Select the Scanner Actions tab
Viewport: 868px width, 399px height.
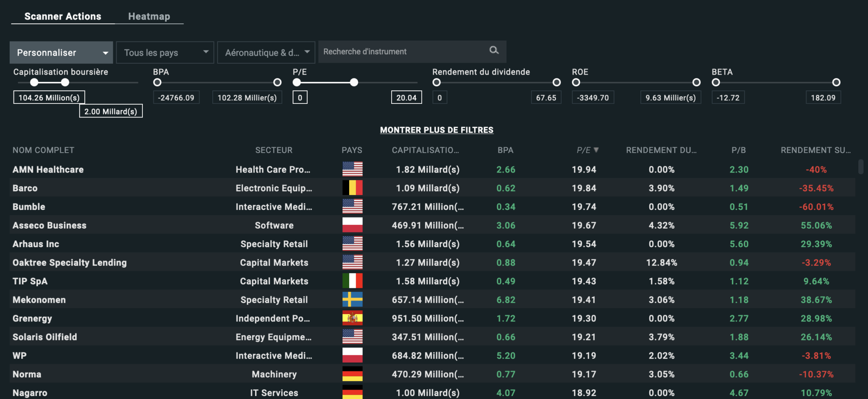click(x=63, y=17)
